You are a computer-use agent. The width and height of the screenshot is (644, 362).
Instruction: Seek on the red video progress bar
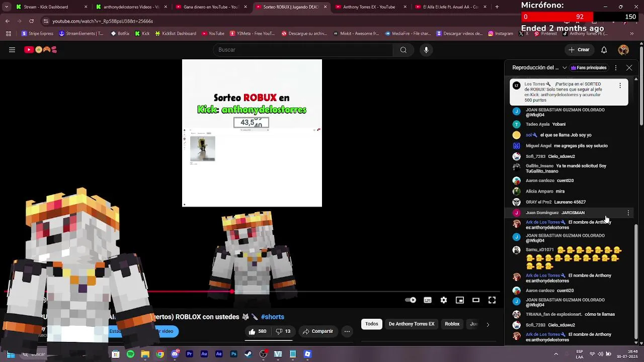click(x=252, y=292)
